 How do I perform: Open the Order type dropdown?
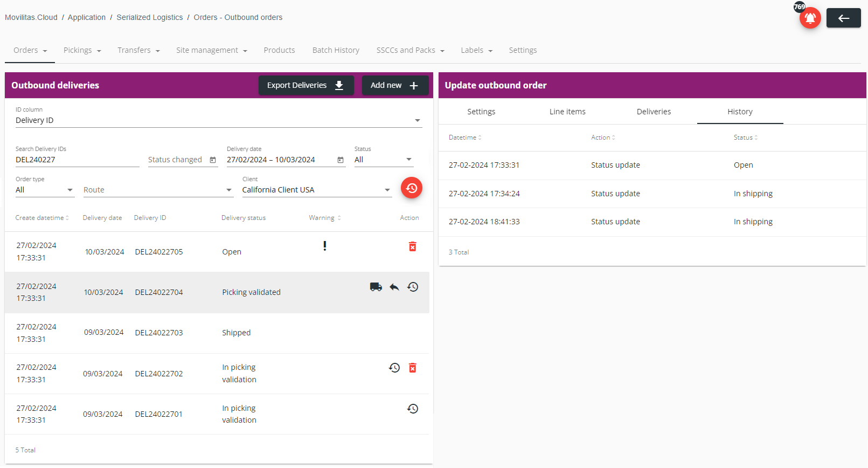click(45, 190)
